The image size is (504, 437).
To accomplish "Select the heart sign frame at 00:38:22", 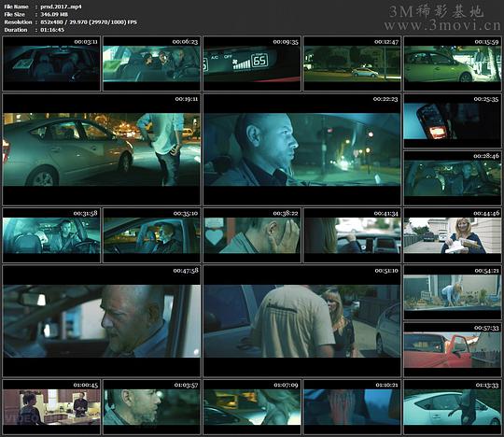I will (x=252, y=235).
